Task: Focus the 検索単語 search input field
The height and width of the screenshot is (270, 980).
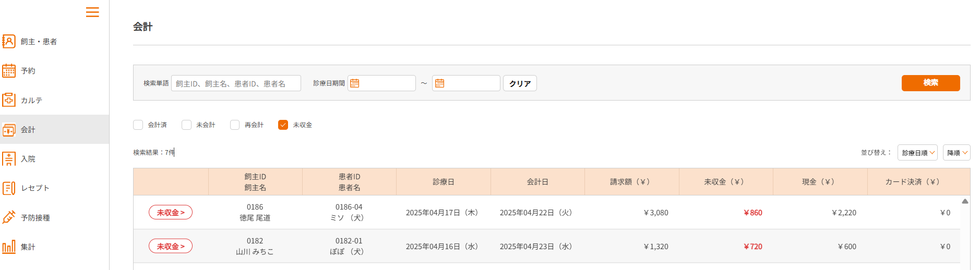Action: pos(236,83)
